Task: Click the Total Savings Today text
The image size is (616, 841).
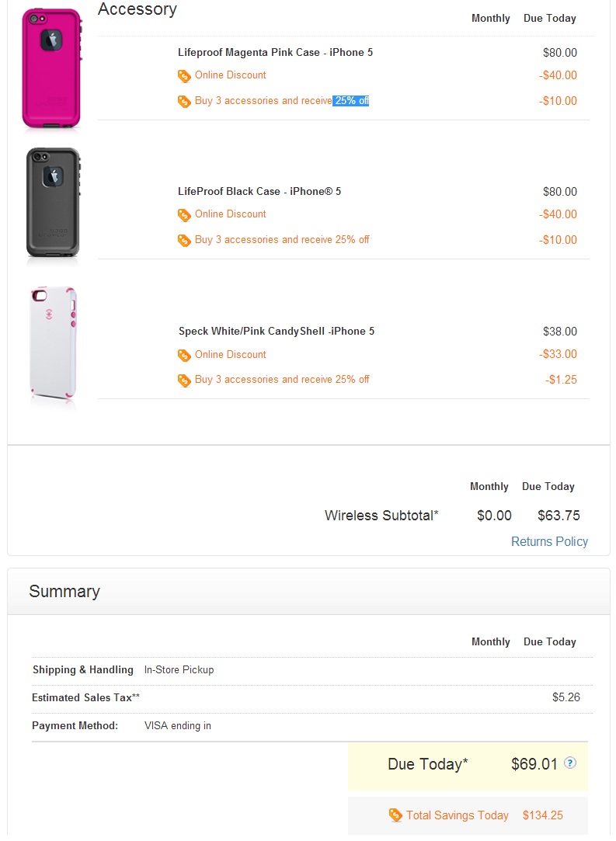Action: tap(457, 815)
